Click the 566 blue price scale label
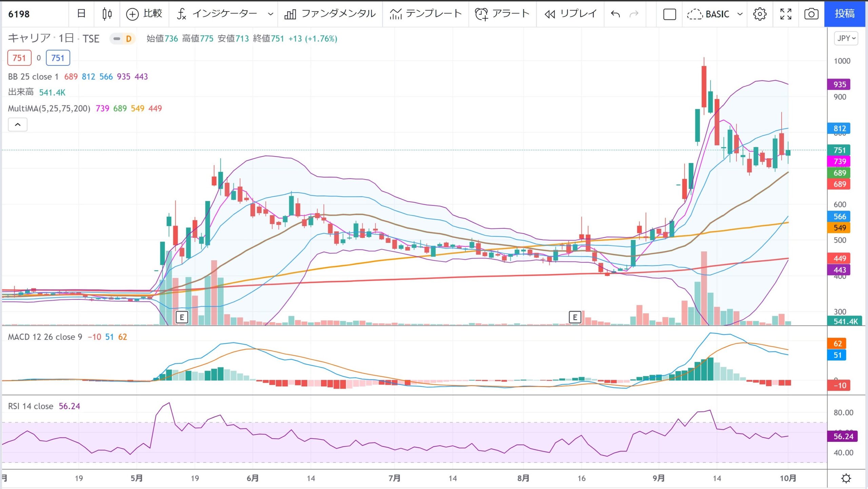Image resolution: width=868 pixels, height=489 pixels. tap(840, 217)
